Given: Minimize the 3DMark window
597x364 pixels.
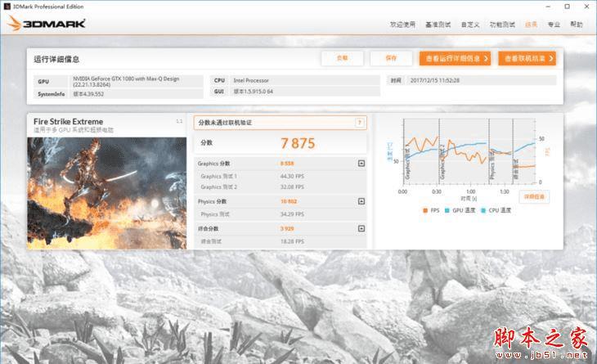Looking at the screenshot, I should coord(548,7).
